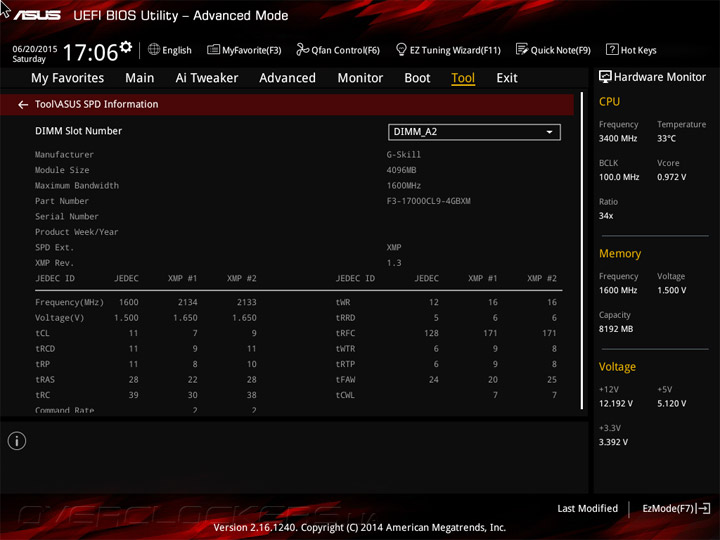This screenshot has height=540, width=720.
Task: Click the Hardware Monitor display icon
Action: [605, 77]
